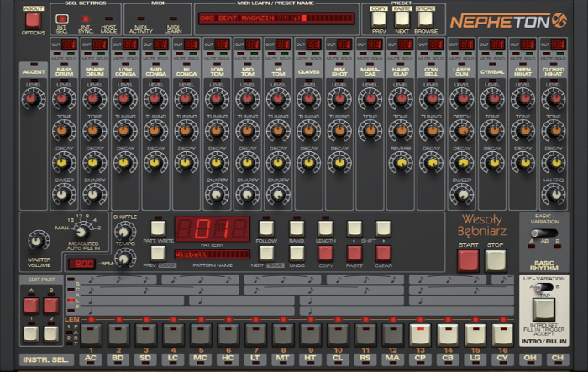Select the CY instrument tab

tap(501, 359)
